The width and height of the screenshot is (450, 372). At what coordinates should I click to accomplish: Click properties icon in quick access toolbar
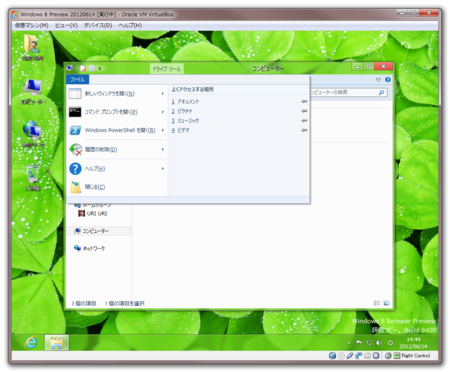(83, 68)
